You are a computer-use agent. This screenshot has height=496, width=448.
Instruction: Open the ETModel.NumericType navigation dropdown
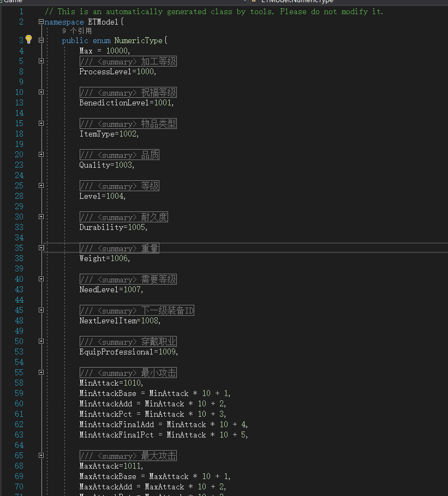(349, 2)
